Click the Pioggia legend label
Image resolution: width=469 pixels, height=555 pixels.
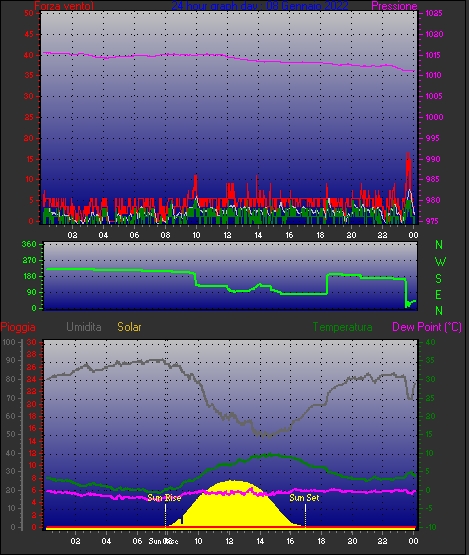pos(18,327)
